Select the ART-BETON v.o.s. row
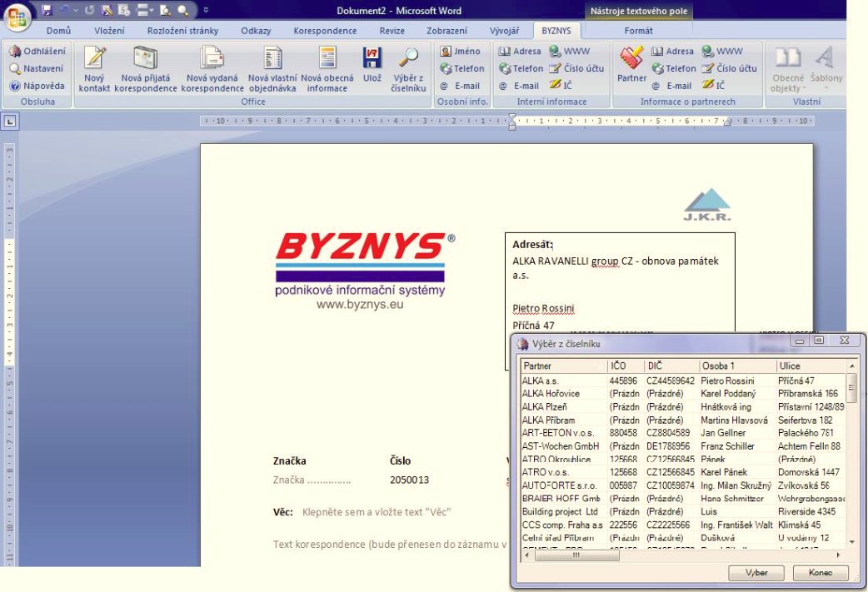 683,433
